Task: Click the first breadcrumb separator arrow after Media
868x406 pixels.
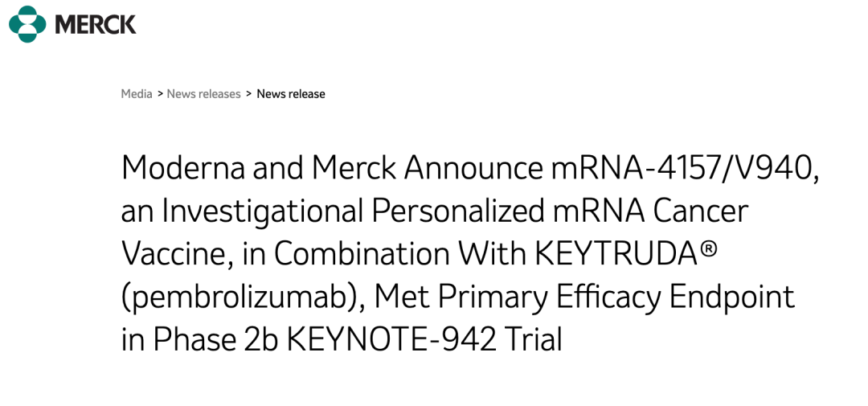Action: [x=160, y=94]
